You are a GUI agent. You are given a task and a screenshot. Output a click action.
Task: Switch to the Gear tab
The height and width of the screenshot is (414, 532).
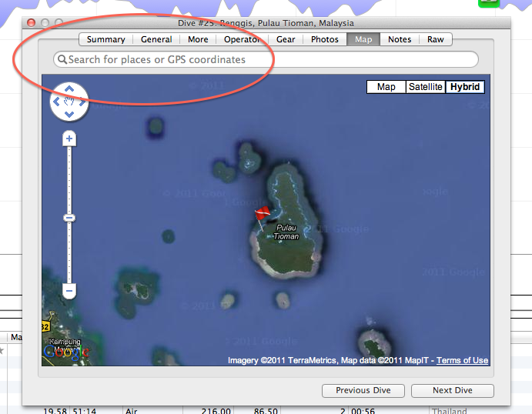coord(286,39)
